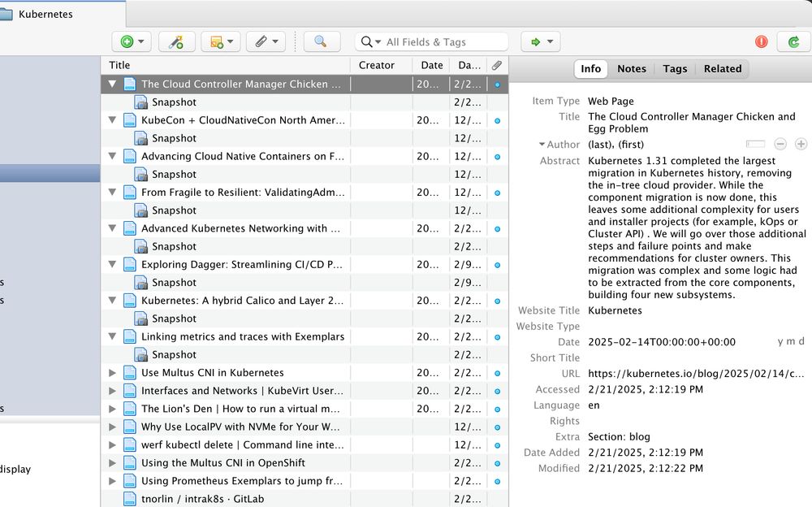The image size is (812, 507).
Task: Click attachment dot for Use Multus CNI
Action: pos(497,373)
